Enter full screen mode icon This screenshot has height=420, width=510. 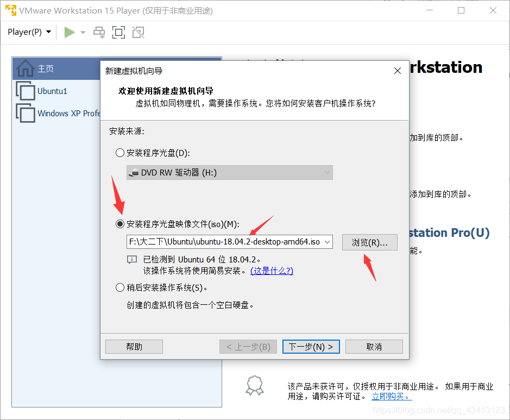coord(118,32)
